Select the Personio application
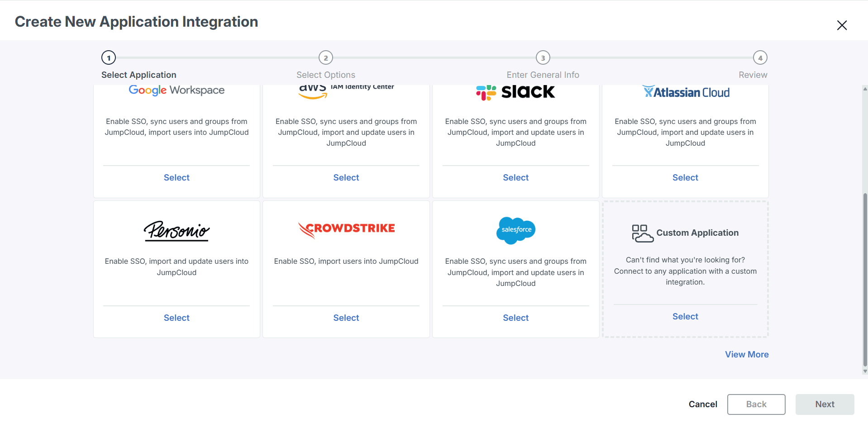Screen dimensions: 868x428 pyautogui.click(x=176, y=318)
